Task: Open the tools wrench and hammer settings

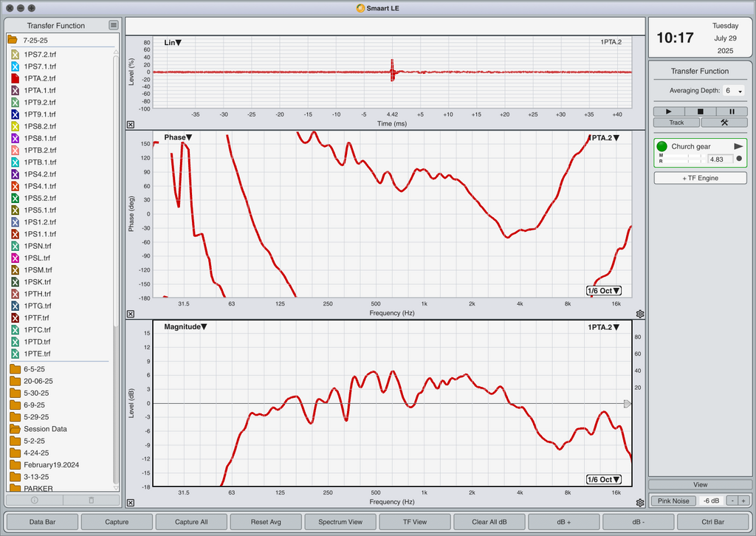Action: pos(724,123)
